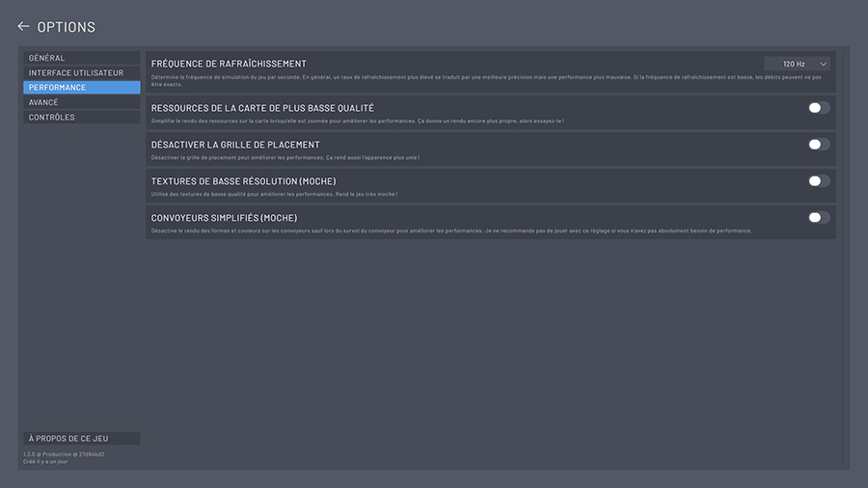Click the back arrow next to OPTIONS
868x488 pixels.
point(23,26)
